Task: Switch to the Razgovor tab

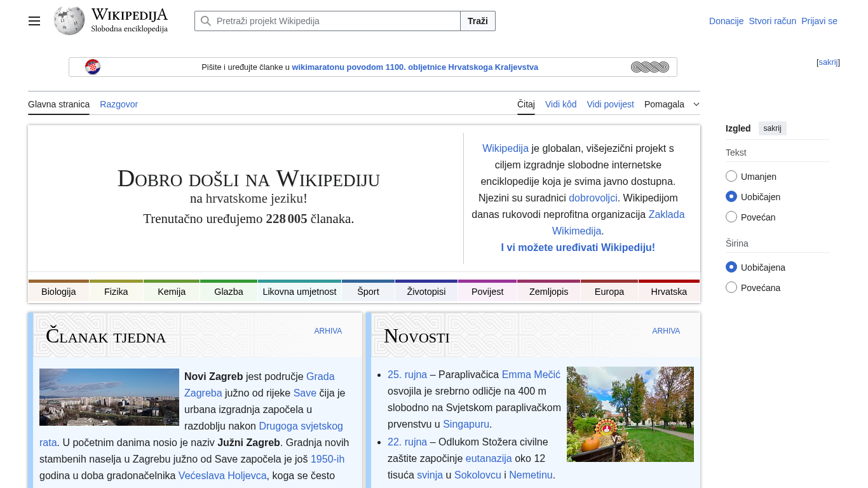Action: pyautogui.click(x=119, y=104)
